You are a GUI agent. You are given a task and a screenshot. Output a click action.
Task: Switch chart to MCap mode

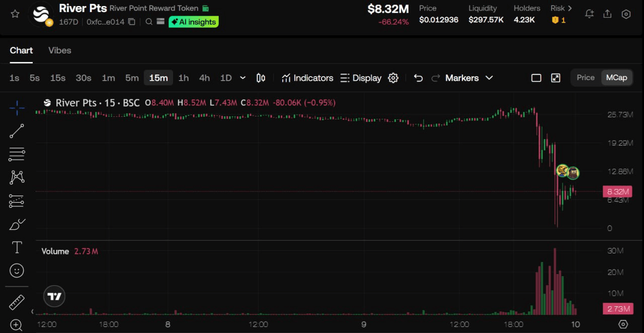point(616,78)
